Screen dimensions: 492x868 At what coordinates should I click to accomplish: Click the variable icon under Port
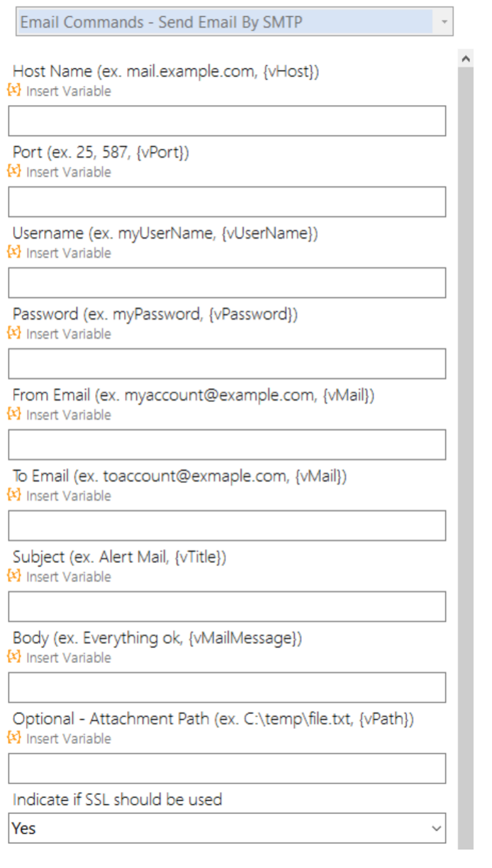14,171
